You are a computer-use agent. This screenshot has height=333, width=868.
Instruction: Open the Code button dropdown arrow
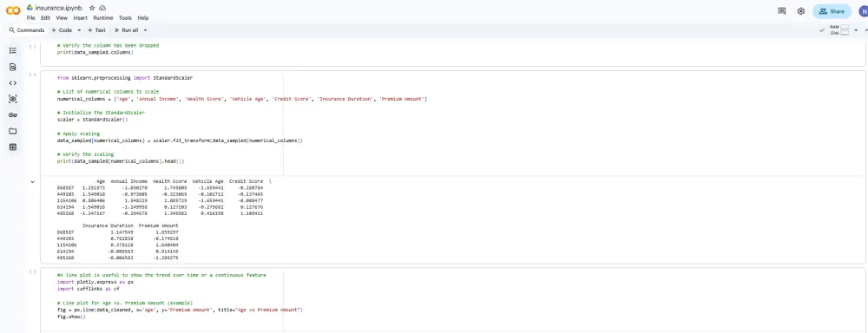tap(79, 30)
